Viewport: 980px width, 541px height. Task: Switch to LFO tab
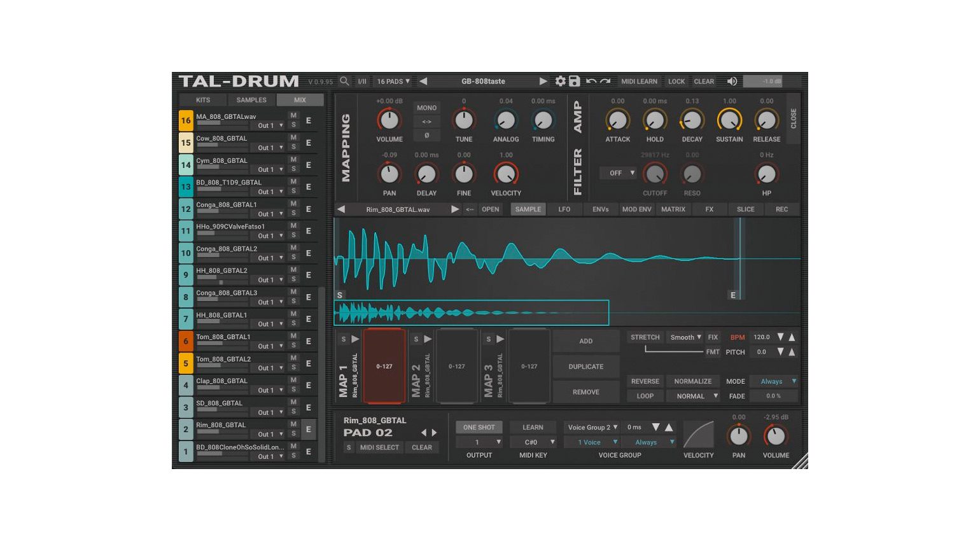(564, 209)
